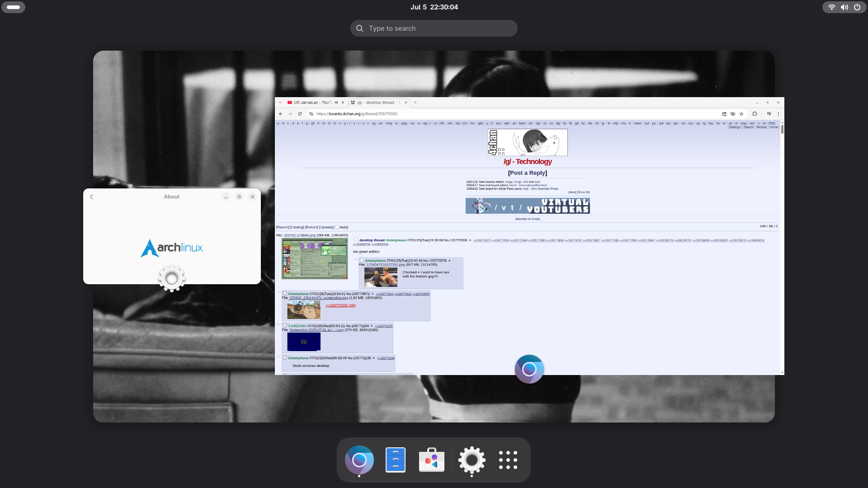The width and height of the screenshot is (868, 488).
Task: Click the Settings gear badge on About window
Action: click(171, 278)
